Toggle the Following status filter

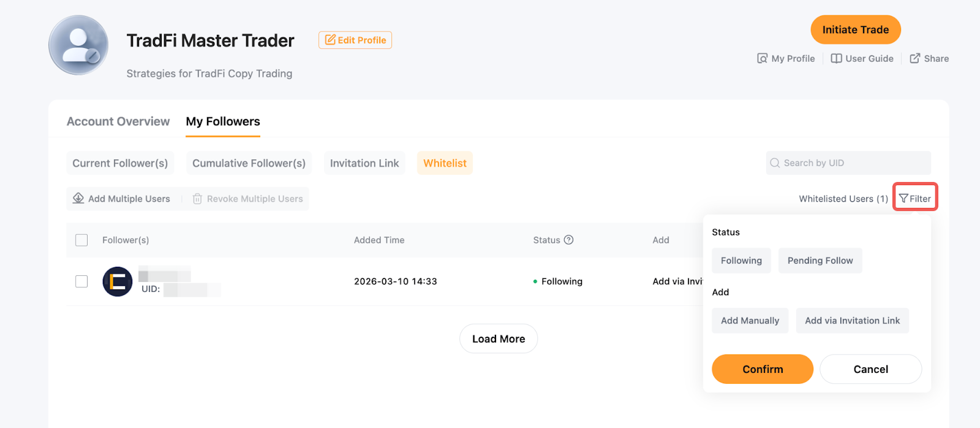(x=741, y=261)
